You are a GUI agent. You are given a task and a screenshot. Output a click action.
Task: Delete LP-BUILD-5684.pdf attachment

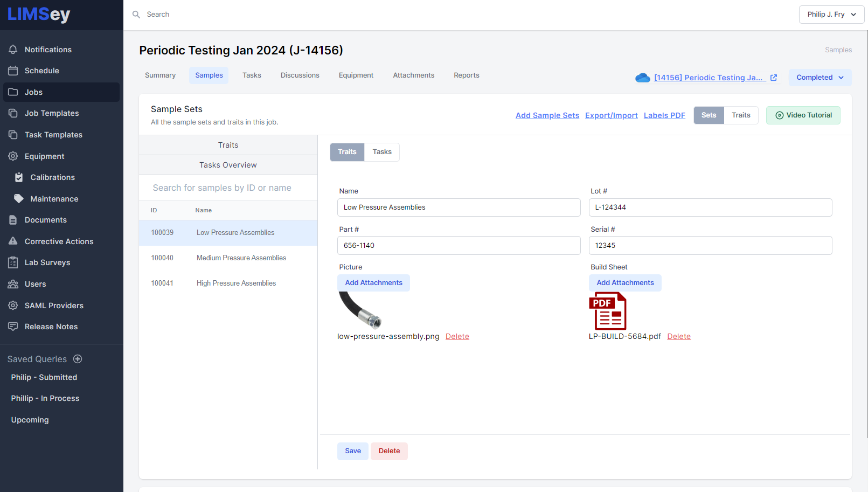coord(679,336)
